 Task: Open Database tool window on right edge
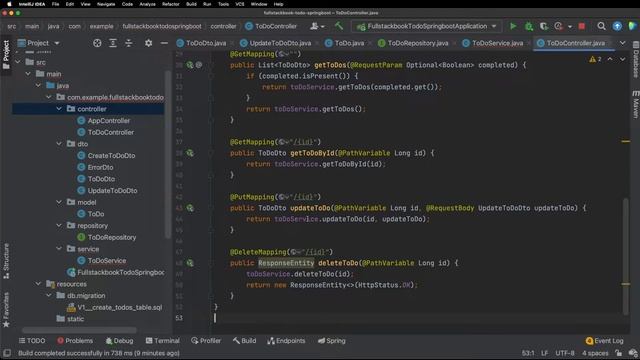pyautogui.click(x=636, y=59)
